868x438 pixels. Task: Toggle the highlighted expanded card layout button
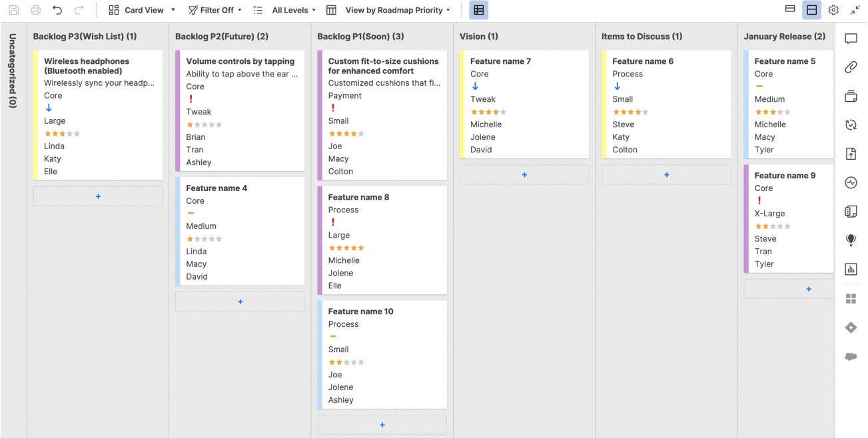(811, 10)
